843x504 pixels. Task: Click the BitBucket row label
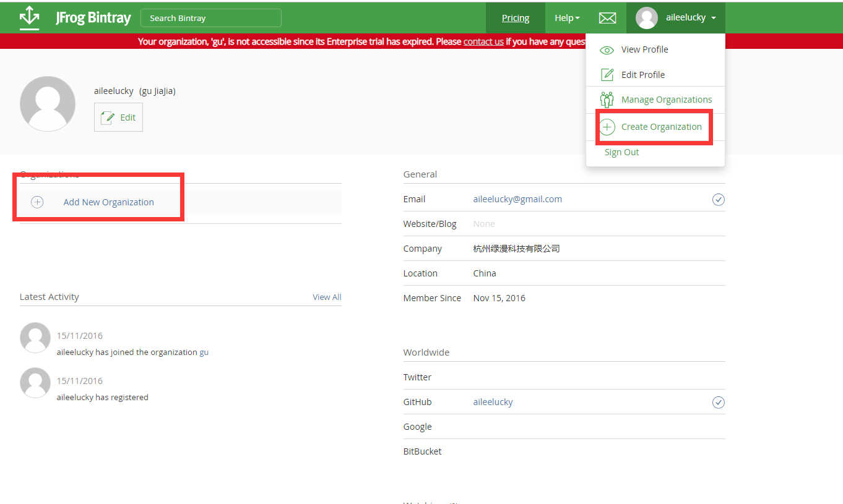422,451
